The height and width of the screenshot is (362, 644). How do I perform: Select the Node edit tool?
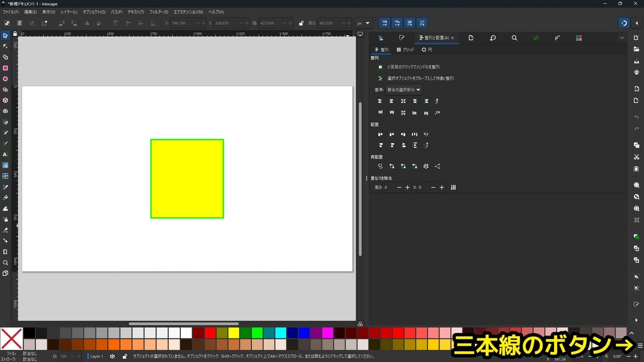[x=5, y=46]
